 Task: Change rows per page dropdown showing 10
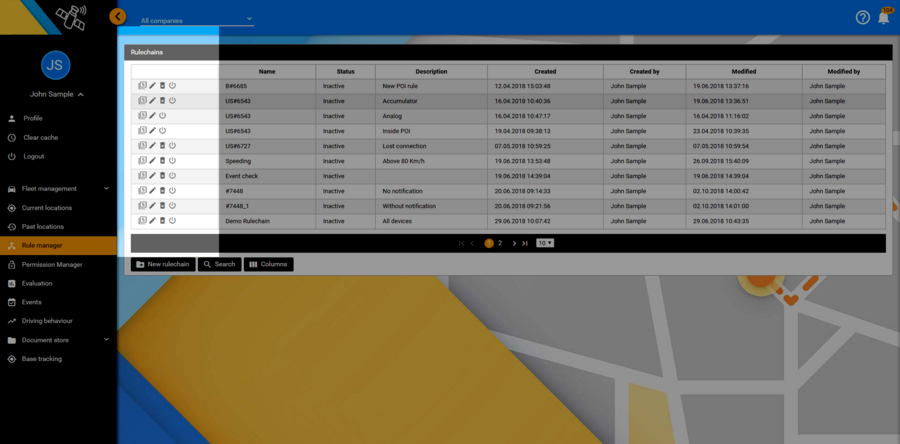545,243
